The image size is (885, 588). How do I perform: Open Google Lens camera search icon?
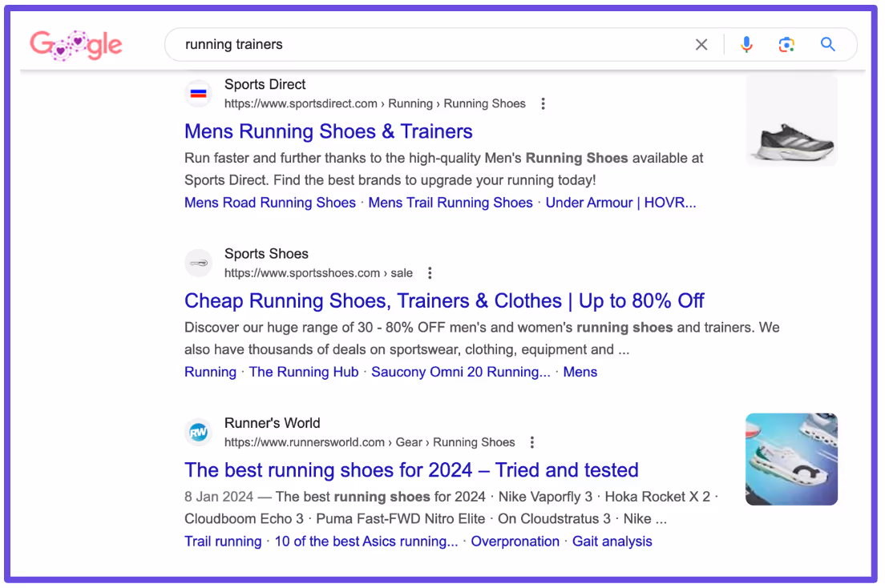[786, 45]
